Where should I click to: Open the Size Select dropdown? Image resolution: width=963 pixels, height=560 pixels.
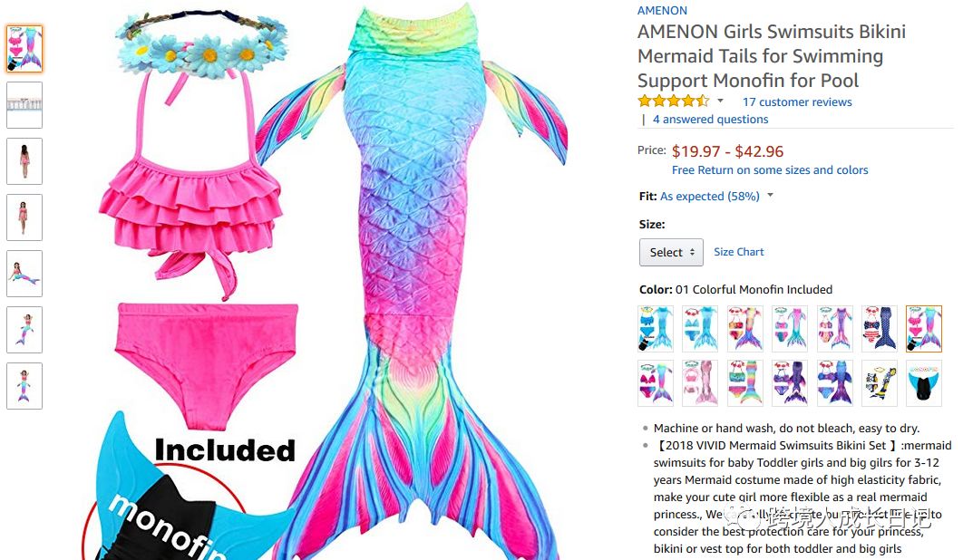coord(671,253)
